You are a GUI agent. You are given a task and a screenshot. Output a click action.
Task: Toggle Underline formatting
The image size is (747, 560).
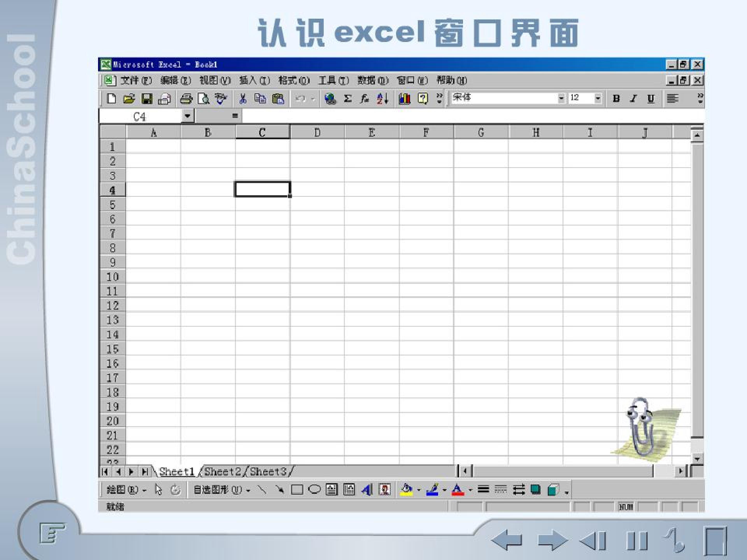coord(651,99)
